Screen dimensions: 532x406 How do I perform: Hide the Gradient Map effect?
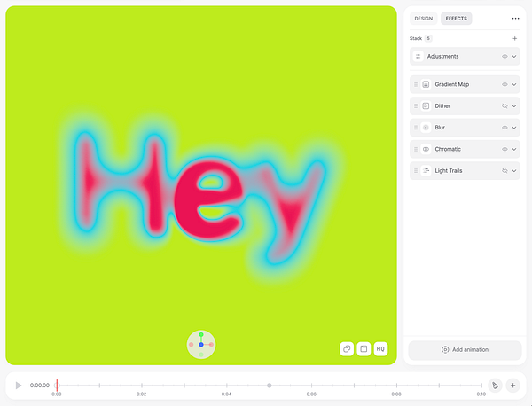505,84
